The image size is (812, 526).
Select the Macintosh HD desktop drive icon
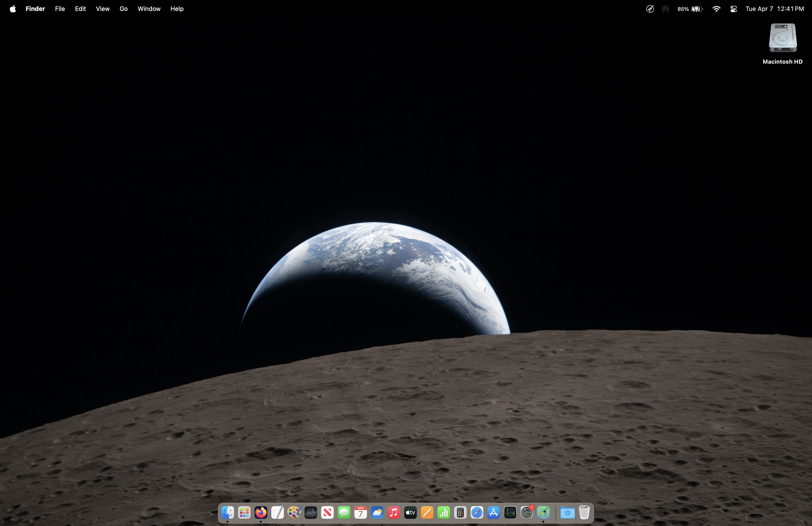[783, 38]
